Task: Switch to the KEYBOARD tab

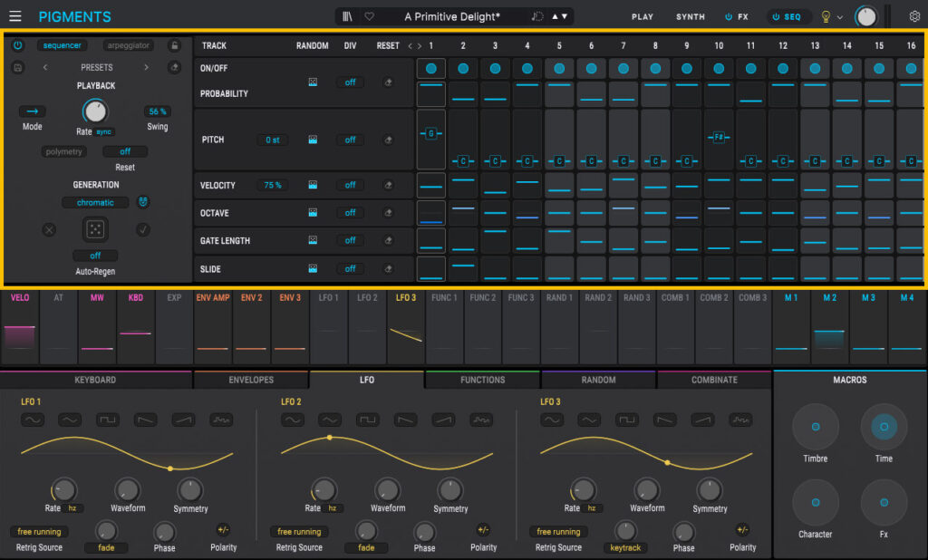Action: click(x=95, y=380)
